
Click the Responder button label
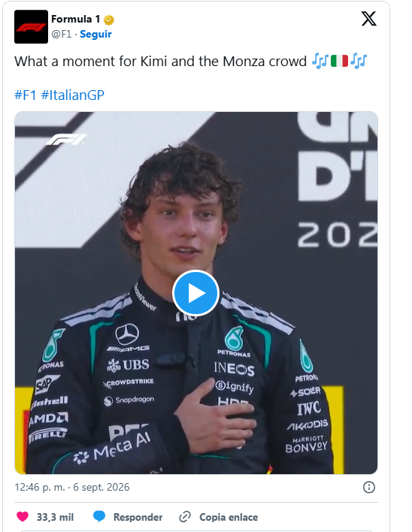pyautogui.click(x=138, y=517)
